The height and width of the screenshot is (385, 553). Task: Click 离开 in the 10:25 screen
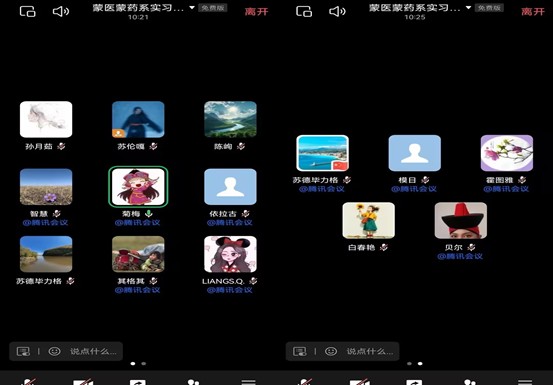coord(533,12)
